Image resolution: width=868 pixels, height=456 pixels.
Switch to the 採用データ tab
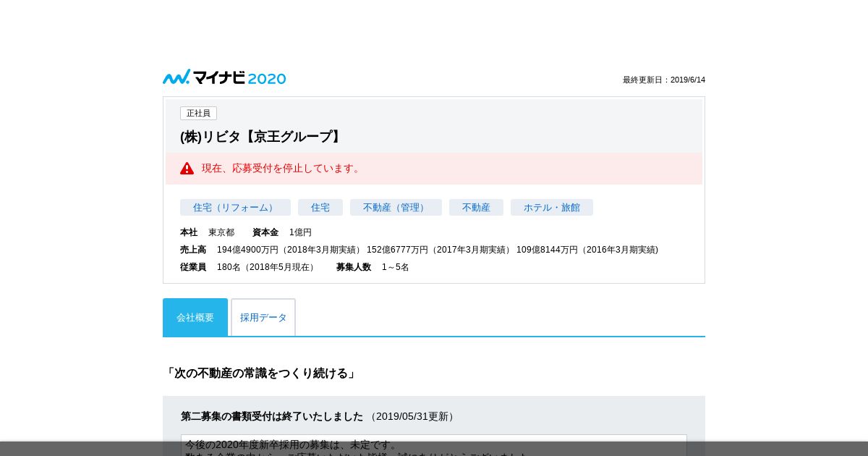[263, 317]
